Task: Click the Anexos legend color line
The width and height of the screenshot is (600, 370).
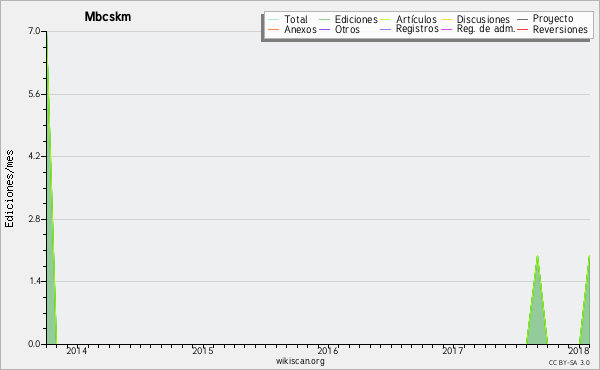Action: point(274,29)
